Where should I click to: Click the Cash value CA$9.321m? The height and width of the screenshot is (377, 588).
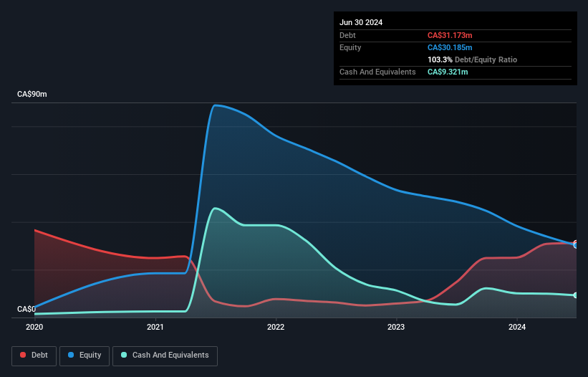click(x=448, y=72)
